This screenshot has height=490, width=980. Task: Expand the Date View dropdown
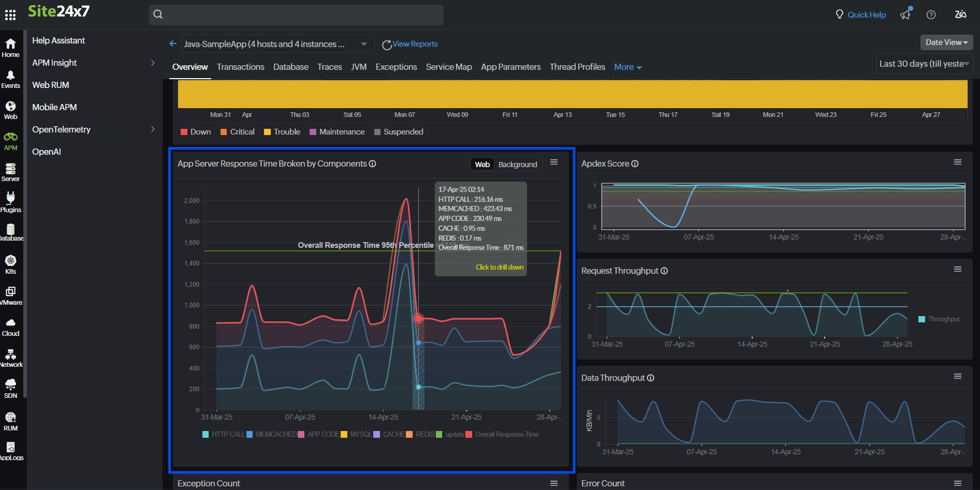pos(946,42)
